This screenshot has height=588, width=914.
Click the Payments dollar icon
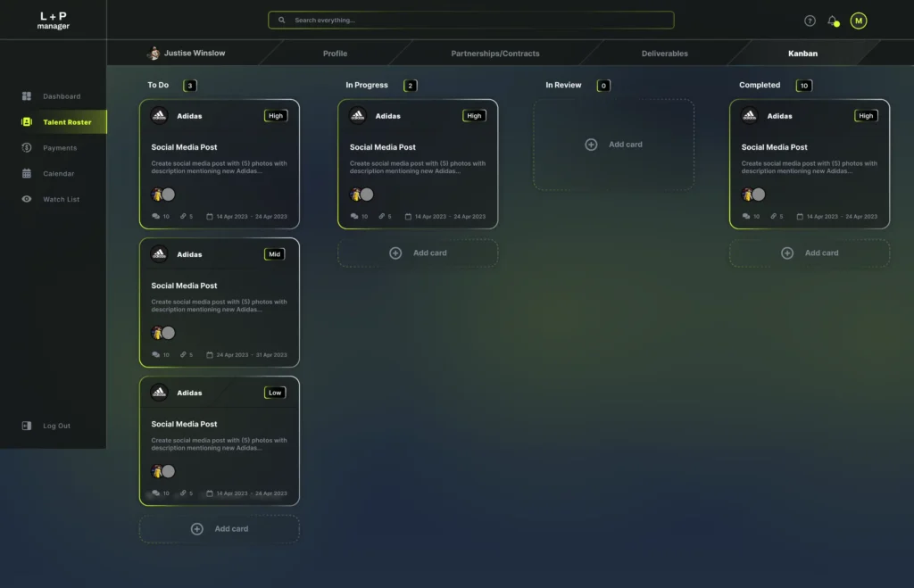point(26,147)
